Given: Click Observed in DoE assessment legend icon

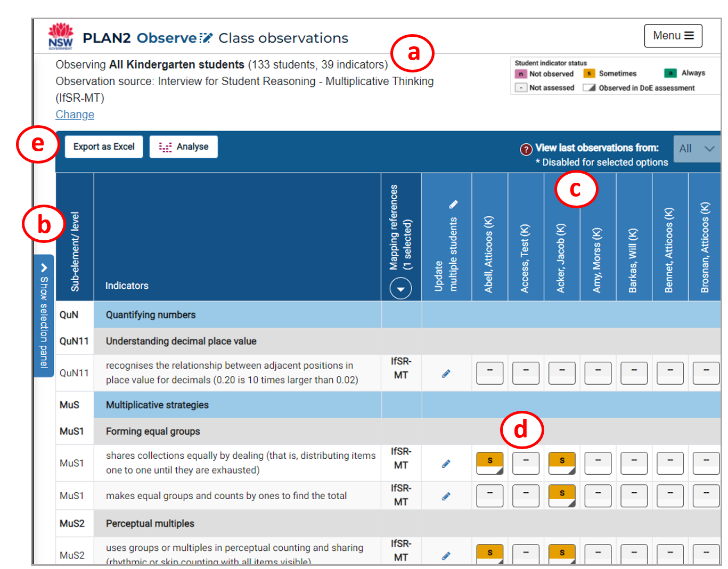Looking at the screenshot, I should coord(589,87).
